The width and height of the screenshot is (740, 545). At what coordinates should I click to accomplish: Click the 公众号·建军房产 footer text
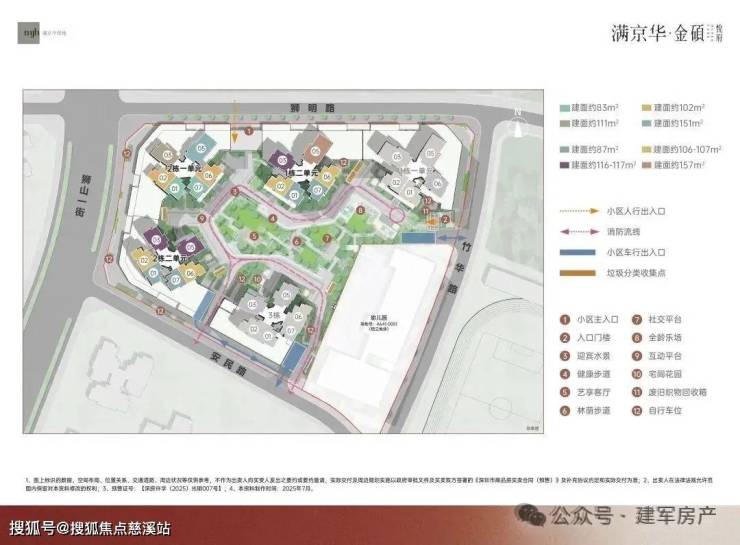click(633, 515)
